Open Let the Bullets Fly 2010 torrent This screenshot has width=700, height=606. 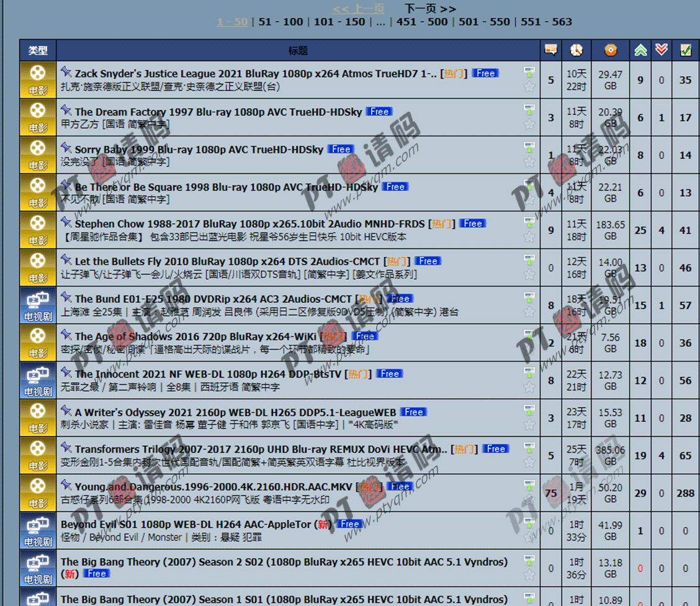coord(227,261)
